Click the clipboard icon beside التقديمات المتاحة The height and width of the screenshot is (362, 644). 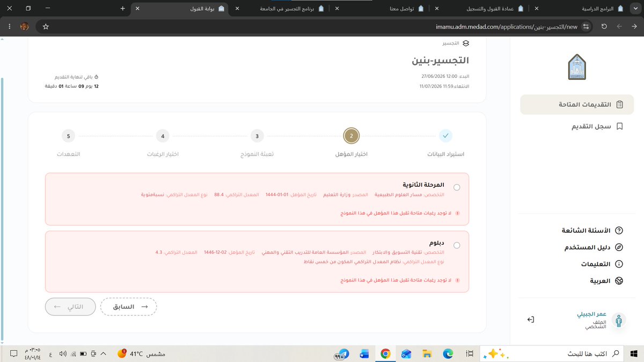pyautogui.click(x=619, y=105)
